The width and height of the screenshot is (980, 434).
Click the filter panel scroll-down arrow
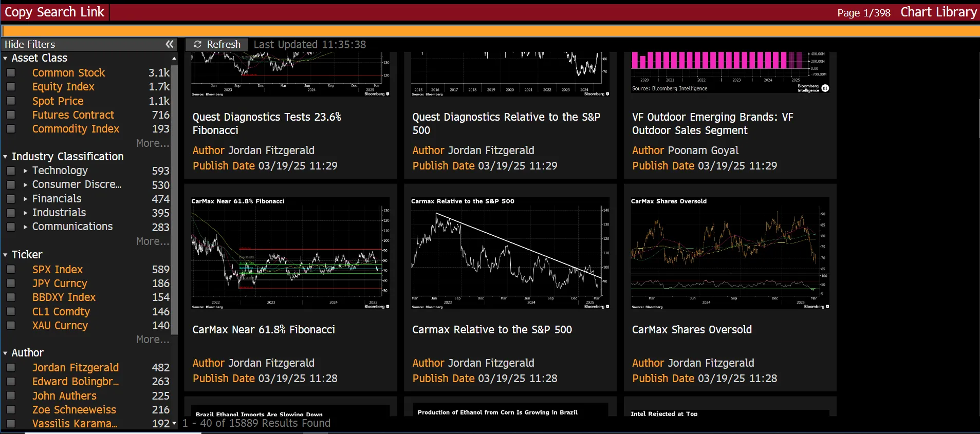[x=174, y=423]
